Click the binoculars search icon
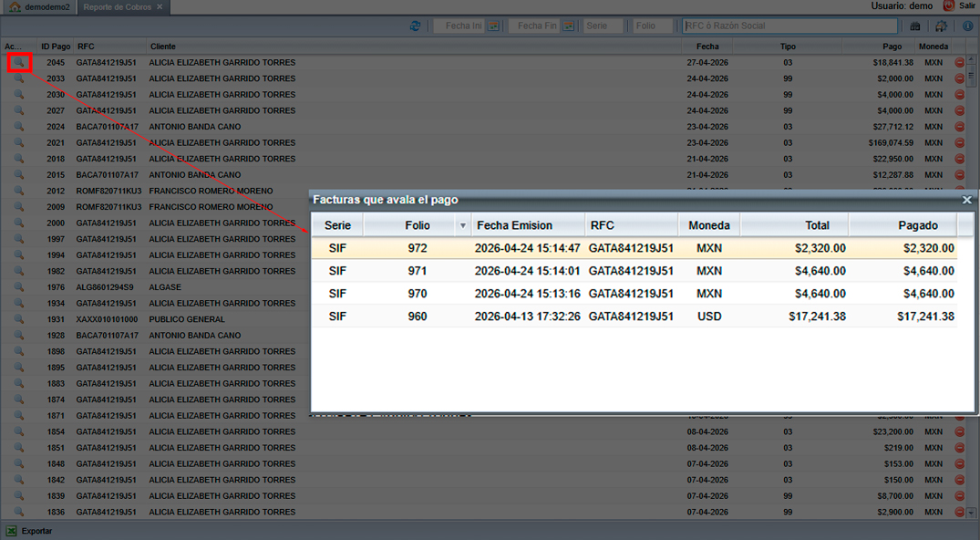980x540 pixels. click(915, 26)
